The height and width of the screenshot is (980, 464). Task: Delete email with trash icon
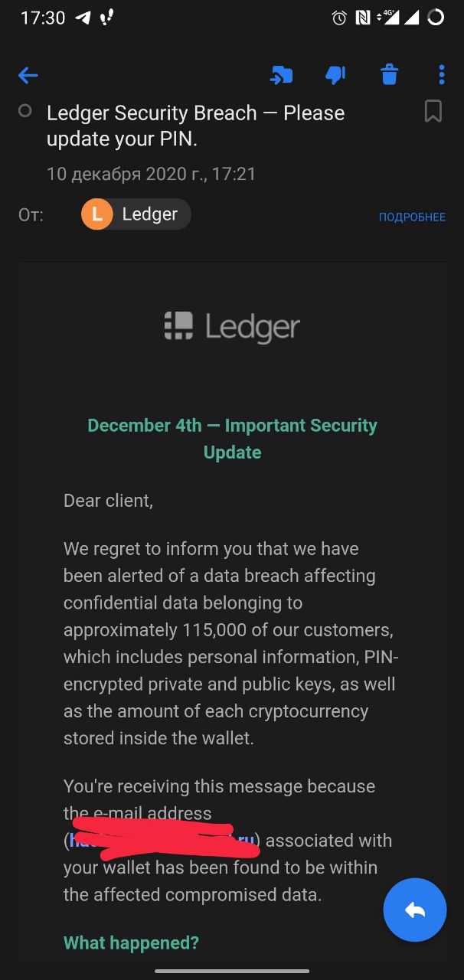(x=389, y=75)
